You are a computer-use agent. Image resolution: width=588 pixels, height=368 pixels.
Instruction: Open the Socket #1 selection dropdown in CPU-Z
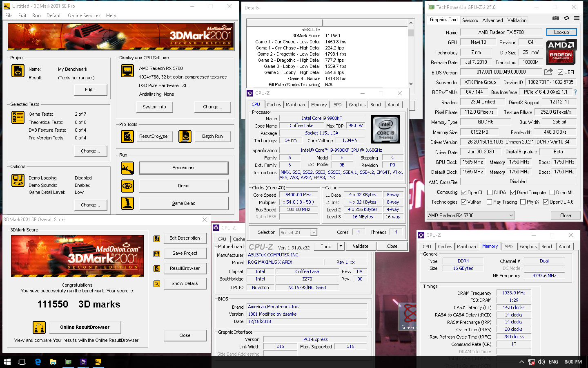point(298,233)
